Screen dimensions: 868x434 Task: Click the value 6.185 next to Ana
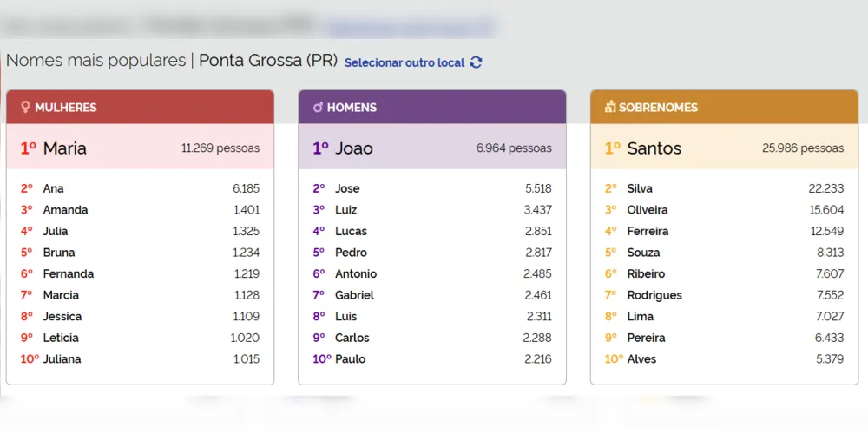tap(246, 188)
